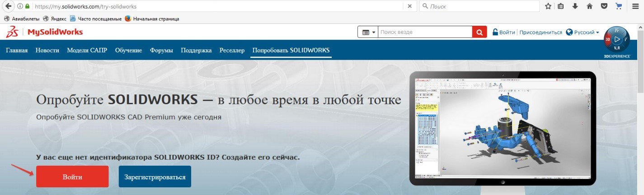The width and height of the screenshot is (644, 195).
Task: Bookmark this page with the star icon
Action: [548, 7]
